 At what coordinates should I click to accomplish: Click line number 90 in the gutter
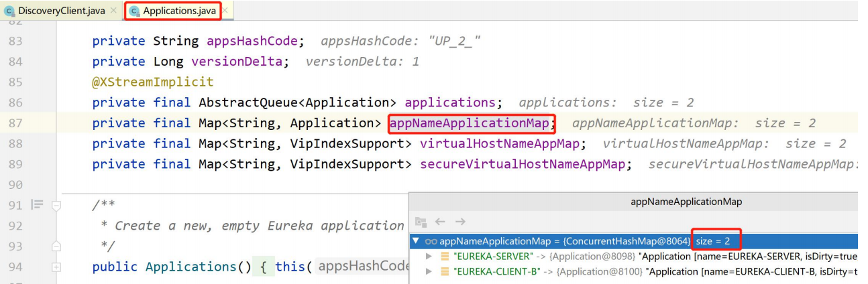click(15, 184)
